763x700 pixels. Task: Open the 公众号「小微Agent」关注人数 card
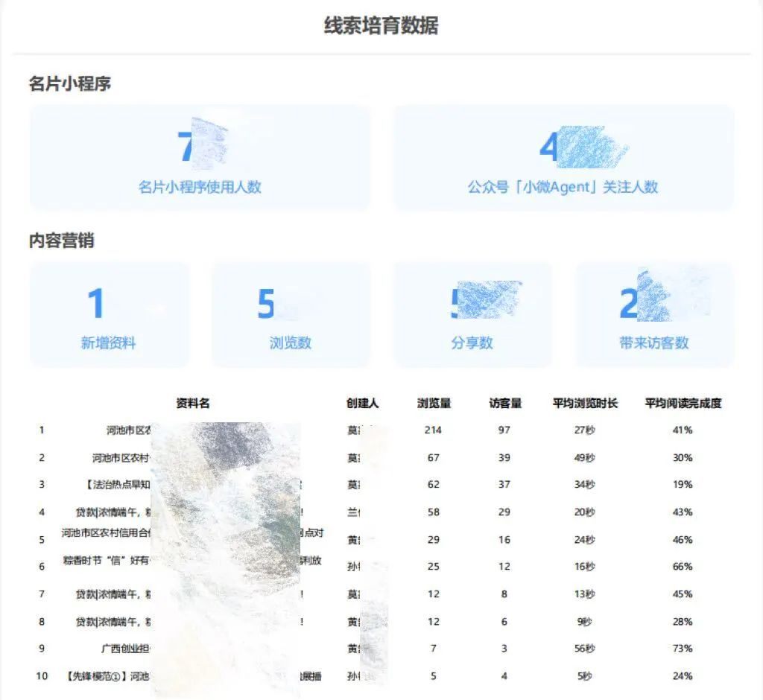coord(563,158)
